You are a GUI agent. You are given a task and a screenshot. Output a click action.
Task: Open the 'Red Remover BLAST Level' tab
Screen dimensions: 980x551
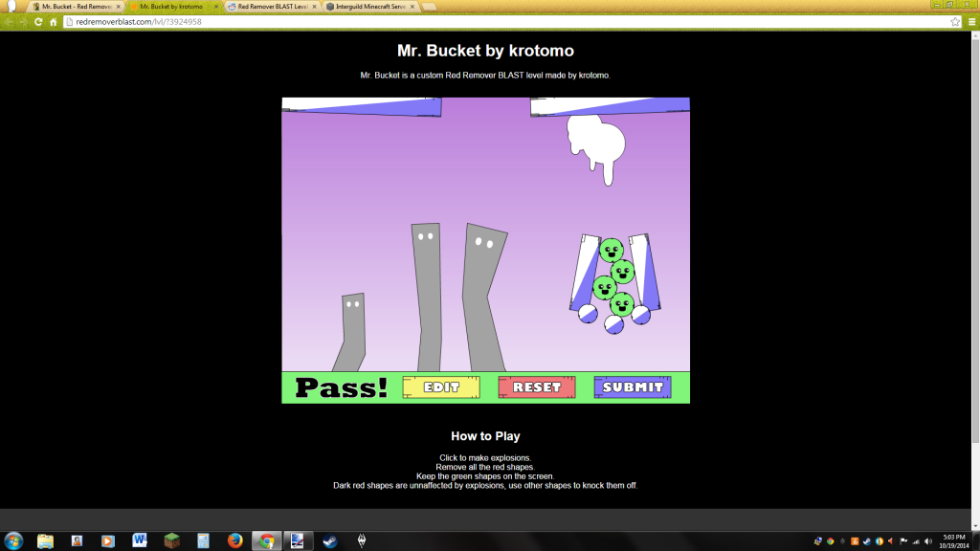click(x=273, y=7)
